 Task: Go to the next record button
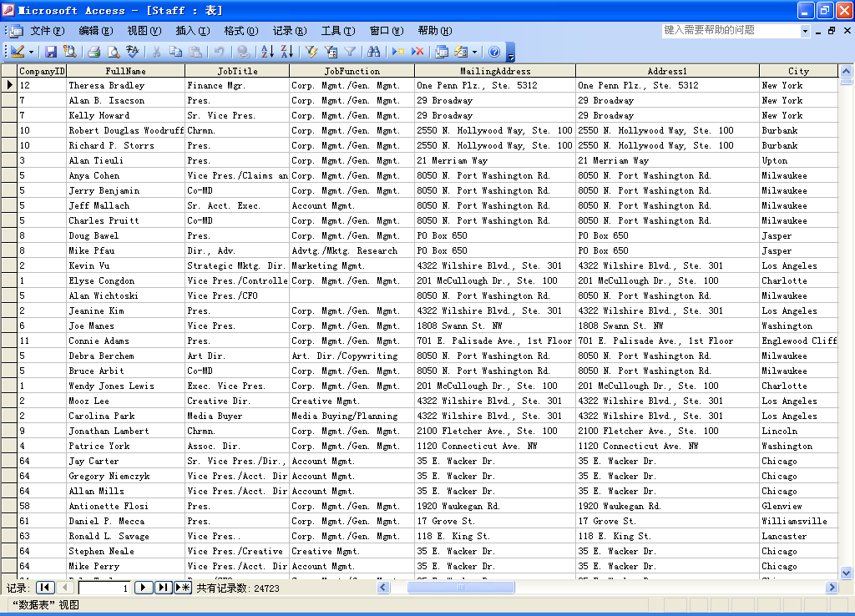pos(144,588)
